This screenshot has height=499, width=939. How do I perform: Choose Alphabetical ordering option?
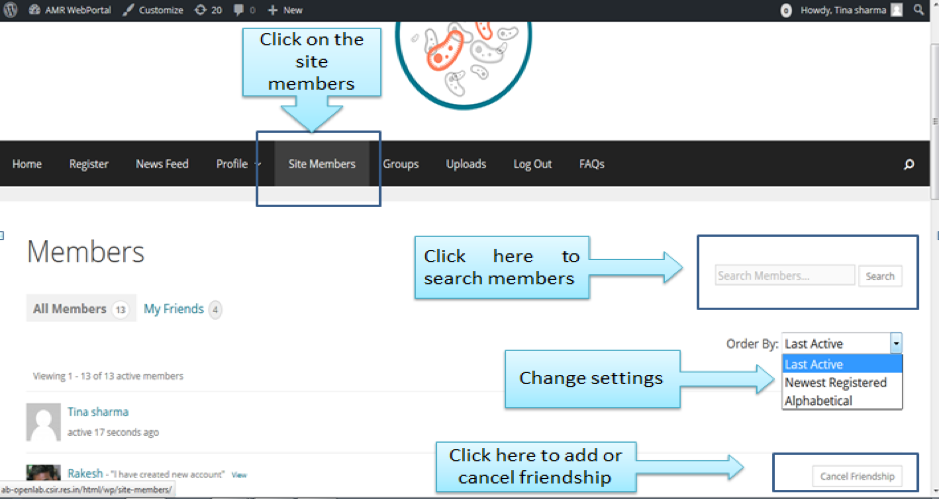pos(818,401)
